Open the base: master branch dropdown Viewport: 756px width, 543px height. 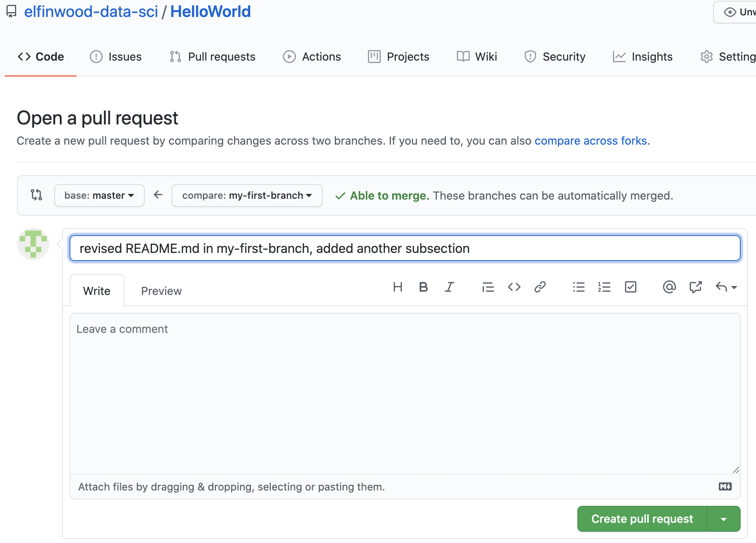coord(99,196)
